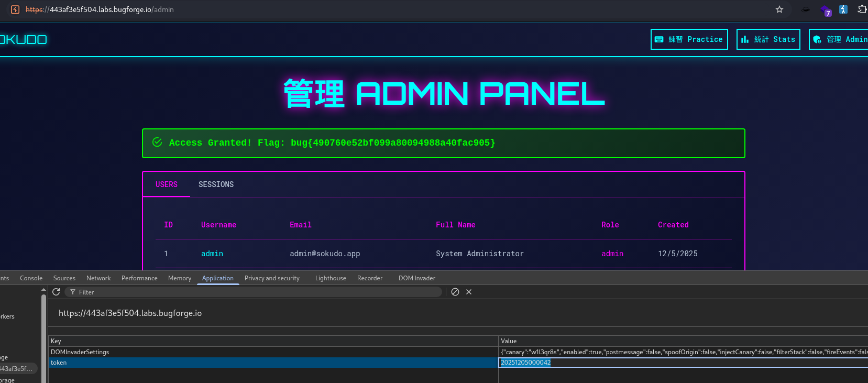Viewport: 868px width, 383px height.
Task: Bookmark this page with the star icon
Action: point(779,9)
